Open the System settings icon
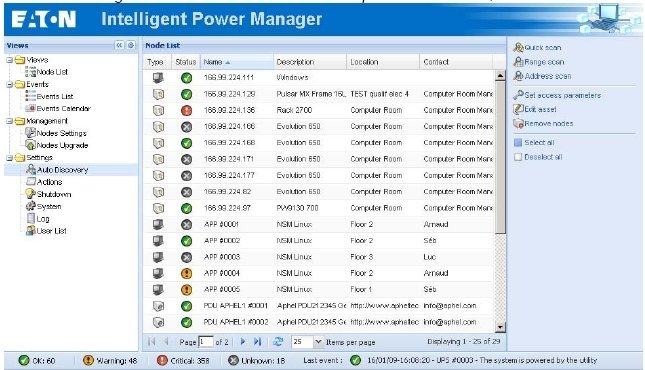The image size is (645, 370). click(30, 206)
